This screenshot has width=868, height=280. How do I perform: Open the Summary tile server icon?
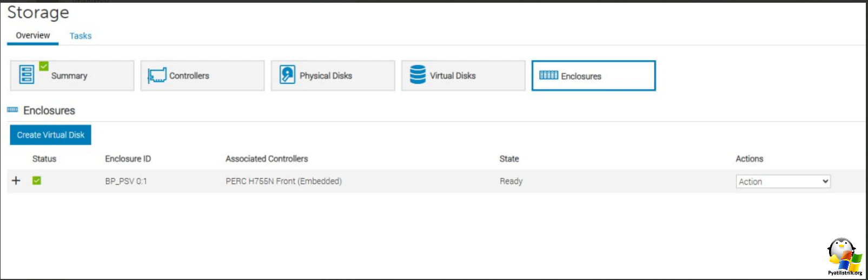(26, 75)
